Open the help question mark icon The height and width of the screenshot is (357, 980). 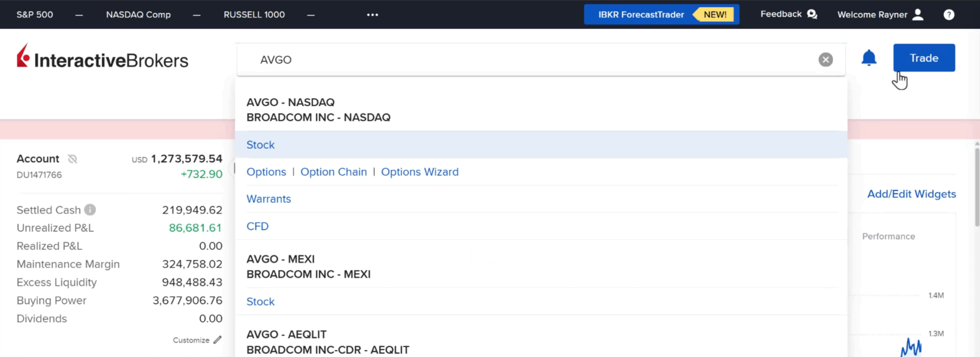949,15
